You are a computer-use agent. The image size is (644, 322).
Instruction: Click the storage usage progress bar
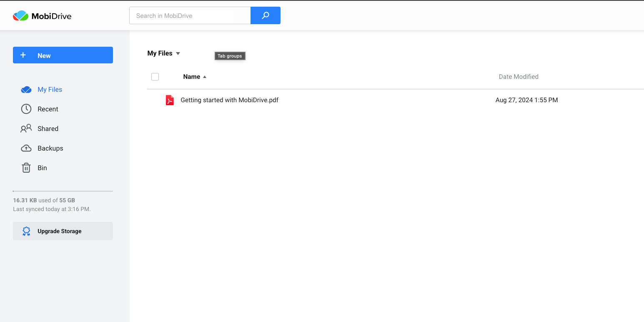pyautogui.click(x=63, y=191)
